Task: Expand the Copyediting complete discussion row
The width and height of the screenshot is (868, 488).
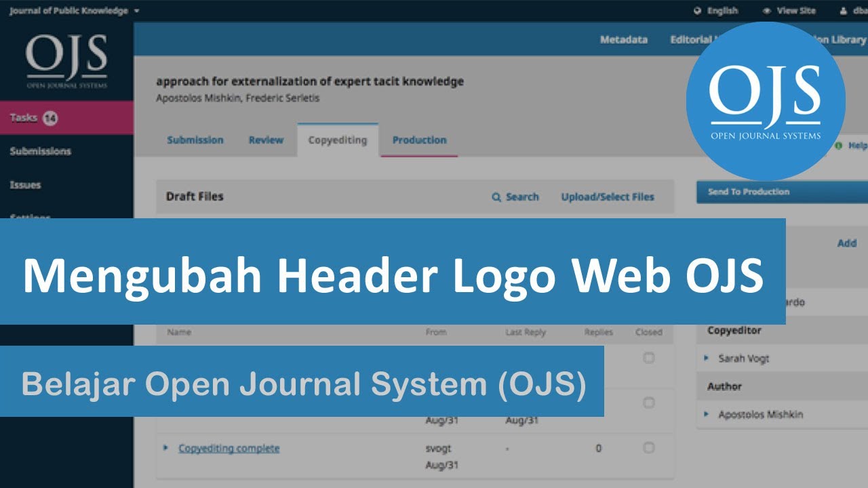Action: pyautogui.click(x=165, y=448)
